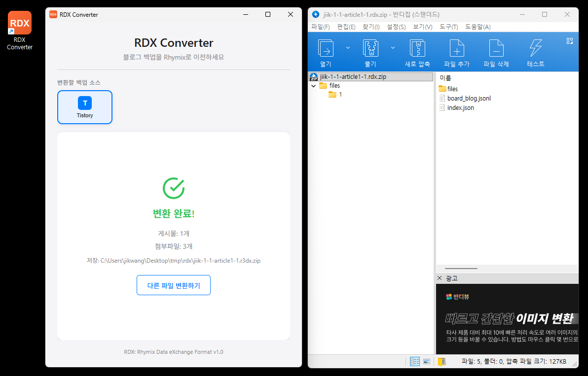588x376 pixels.
Task: Select board_blog.jsonl in file list
Action: [x=465, y=98]
